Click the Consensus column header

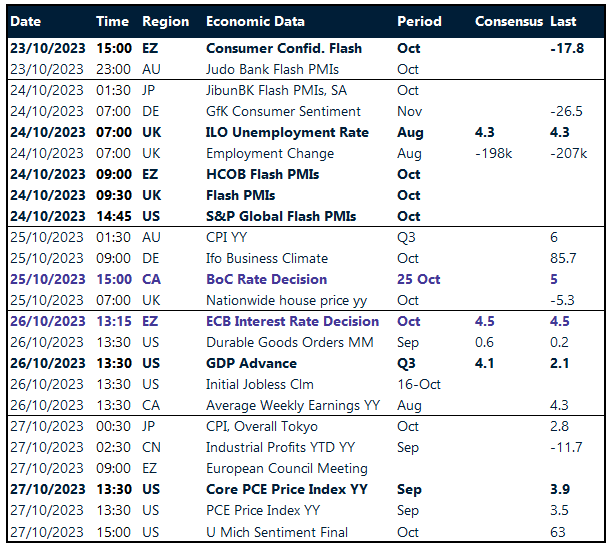tap(509, 21)
